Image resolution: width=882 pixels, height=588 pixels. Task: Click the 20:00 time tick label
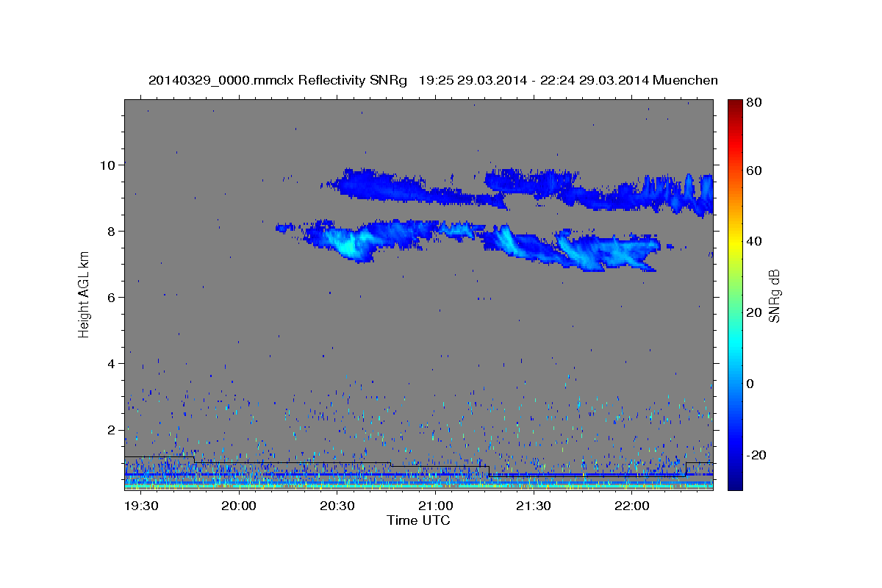click(239, 506)
